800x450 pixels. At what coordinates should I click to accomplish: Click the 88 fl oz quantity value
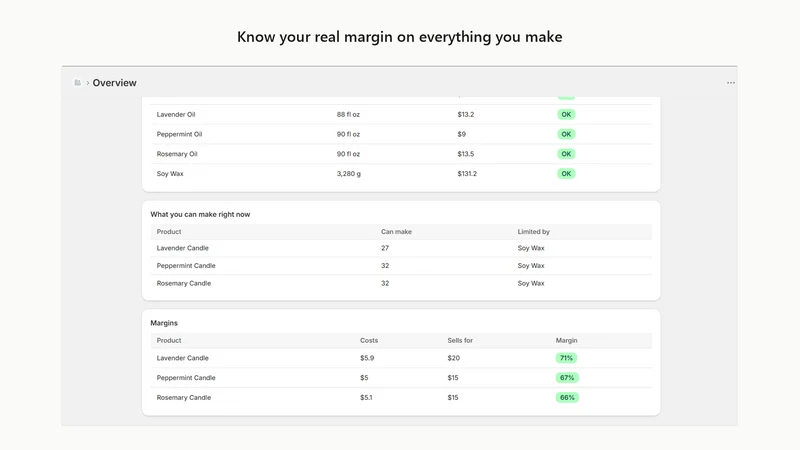(x=348, y=114)
